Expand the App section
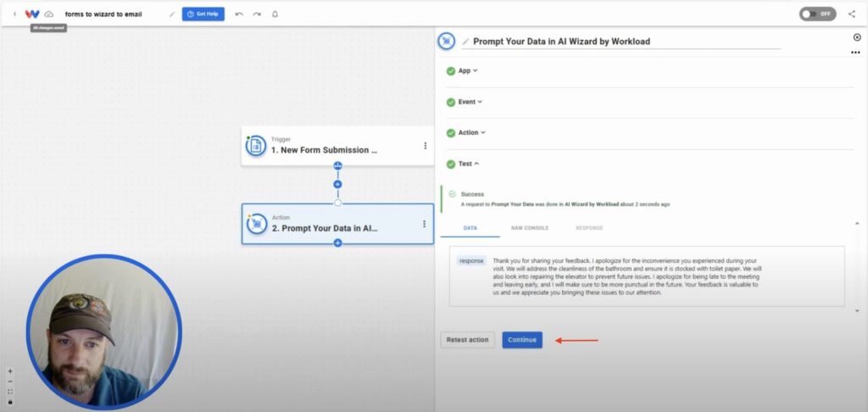868x412 pixels. [468, 71]
